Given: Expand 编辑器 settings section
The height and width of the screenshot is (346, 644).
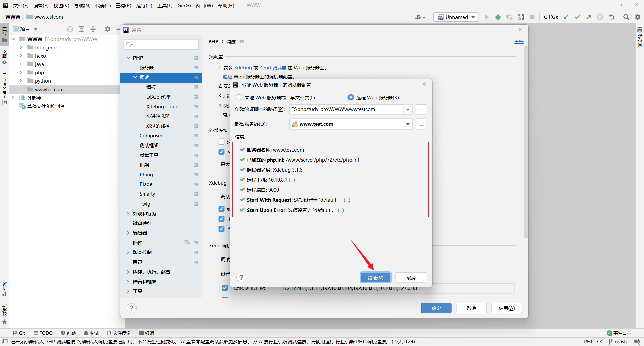Looking at the screenshot, I should [x=128, y=233].
